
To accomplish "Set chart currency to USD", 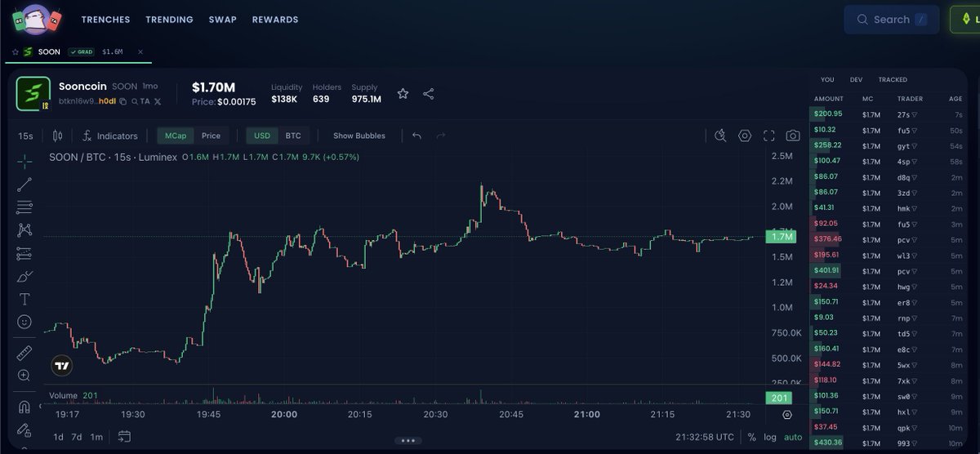I will 262,136.
